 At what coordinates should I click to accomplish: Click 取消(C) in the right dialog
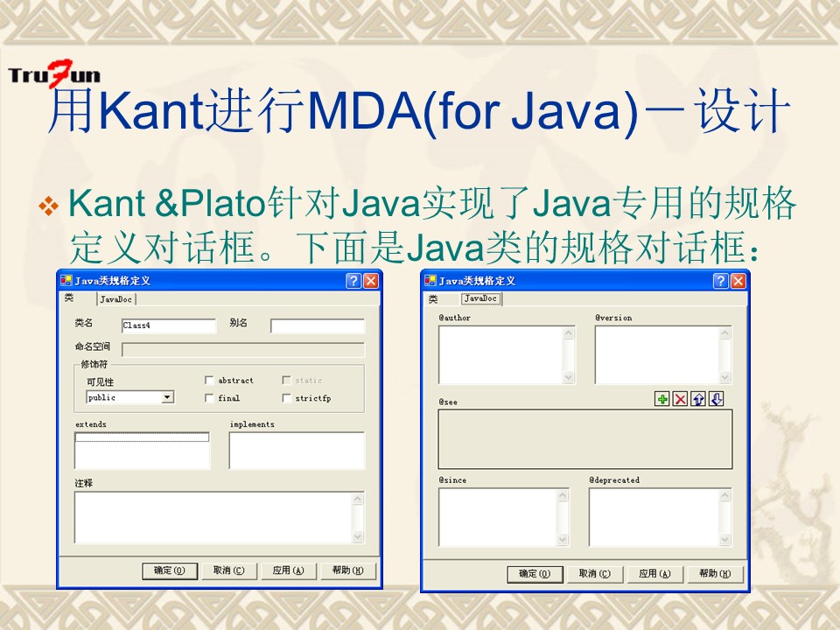coord(595,574)
